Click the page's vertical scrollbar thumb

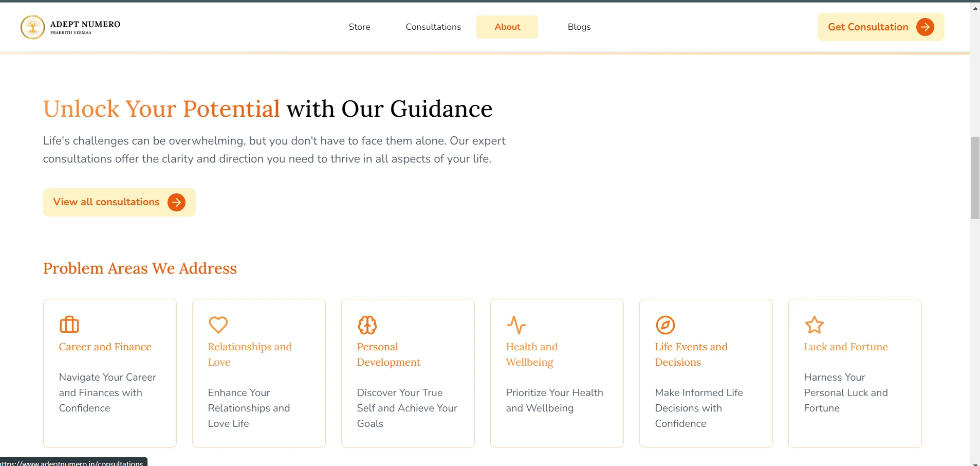click(x=975, y=177)
